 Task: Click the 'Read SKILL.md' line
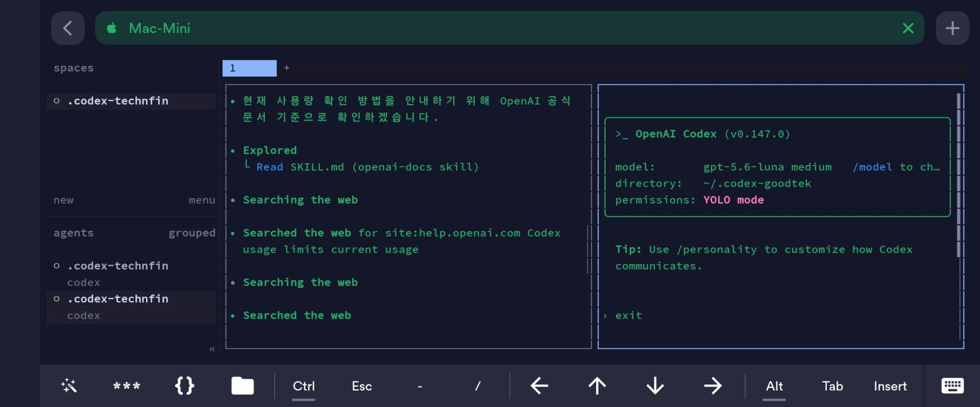(x=367, y=167)
